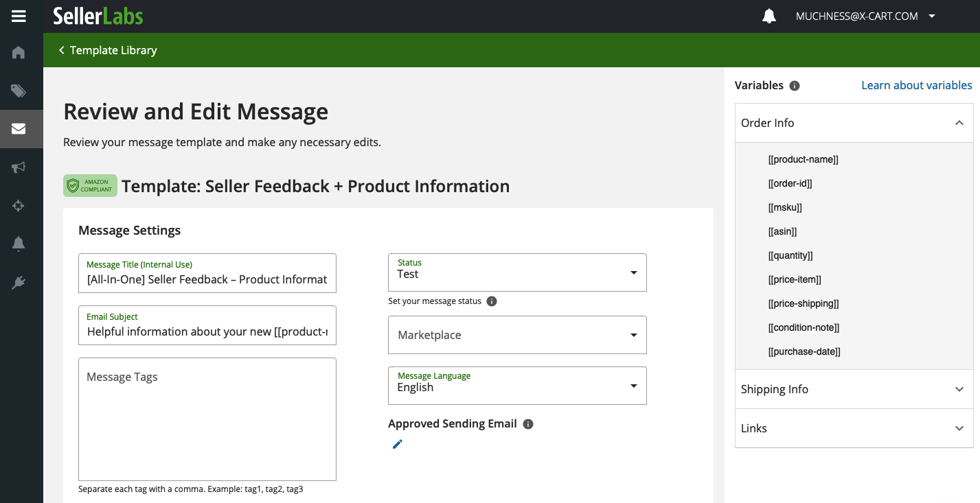This screenshot has height=503, width=980.
Task: Show info about message status
Action: pos(492,301)
